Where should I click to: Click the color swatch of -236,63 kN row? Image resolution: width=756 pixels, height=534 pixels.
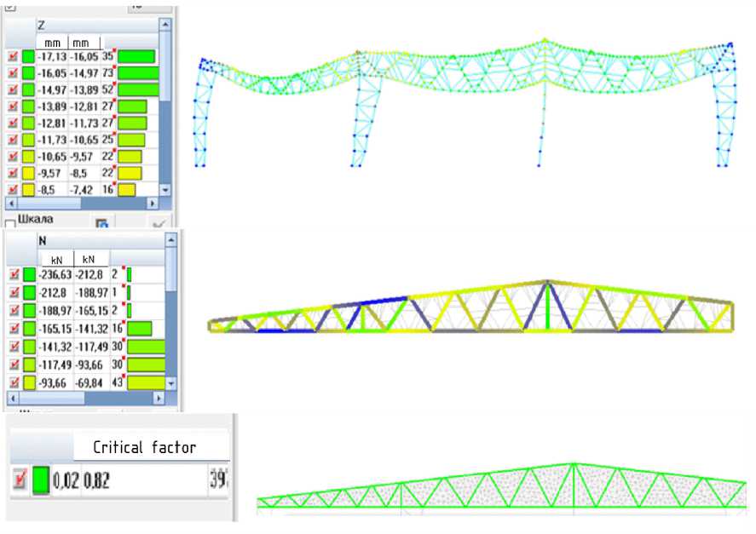click(30, 275)
